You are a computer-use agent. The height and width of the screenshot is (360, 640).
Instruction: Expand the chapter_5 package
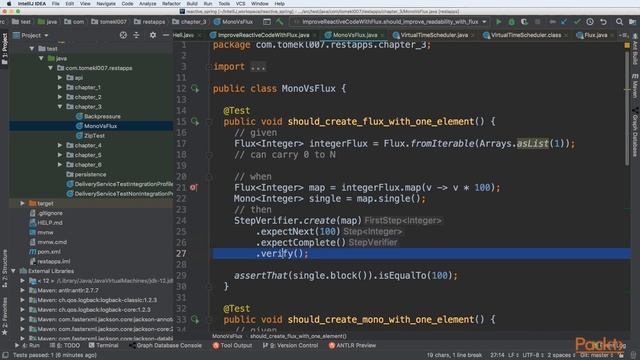click(x=60, y=155)
